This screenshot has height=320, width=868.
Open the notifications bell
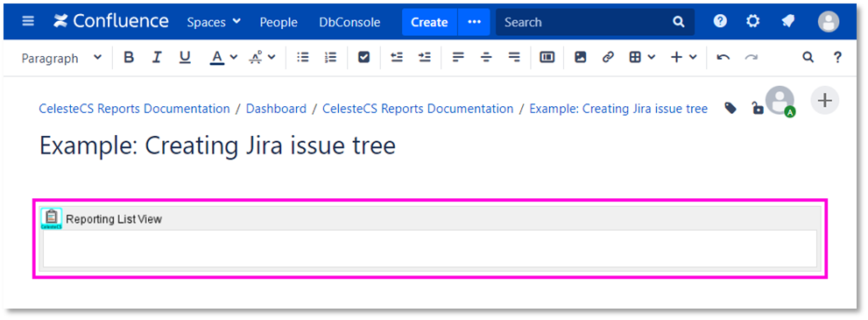click(x=787, y=22)
